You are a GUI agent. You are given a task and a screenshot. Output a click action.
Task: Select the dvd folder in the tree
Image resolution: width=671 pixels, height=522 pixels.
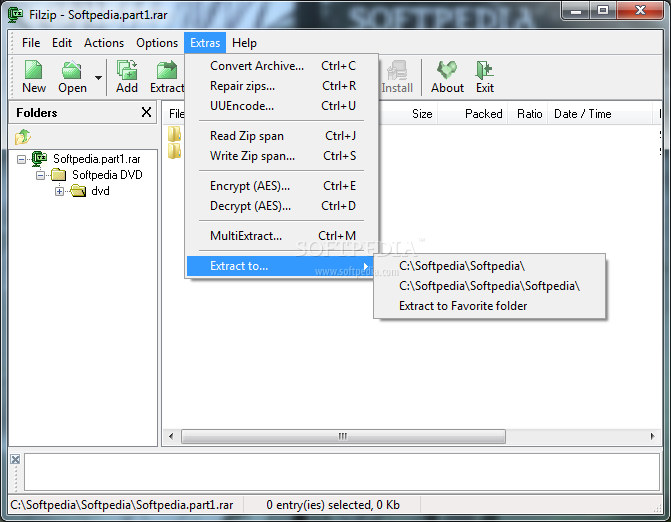pos(100,191)
